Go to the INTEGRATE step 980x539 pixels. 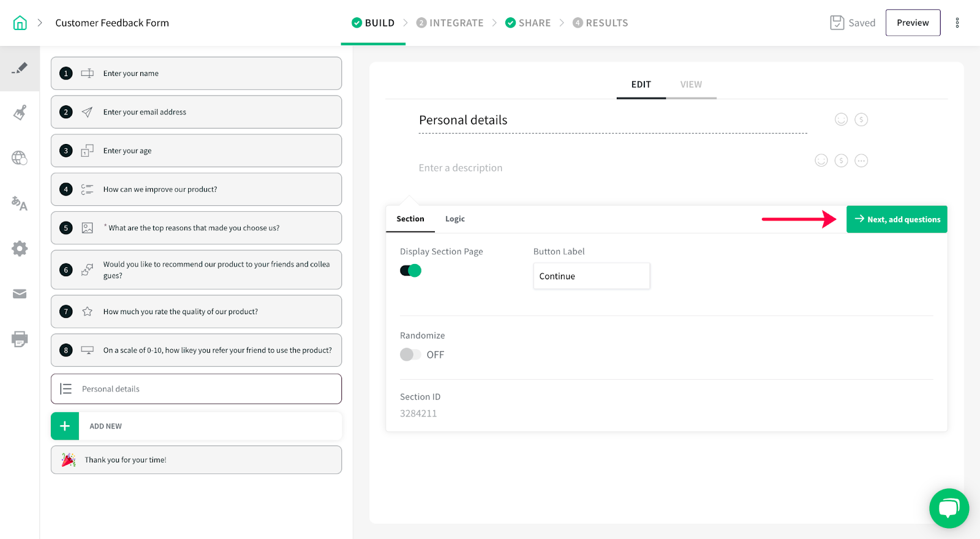tap(450, 23)
